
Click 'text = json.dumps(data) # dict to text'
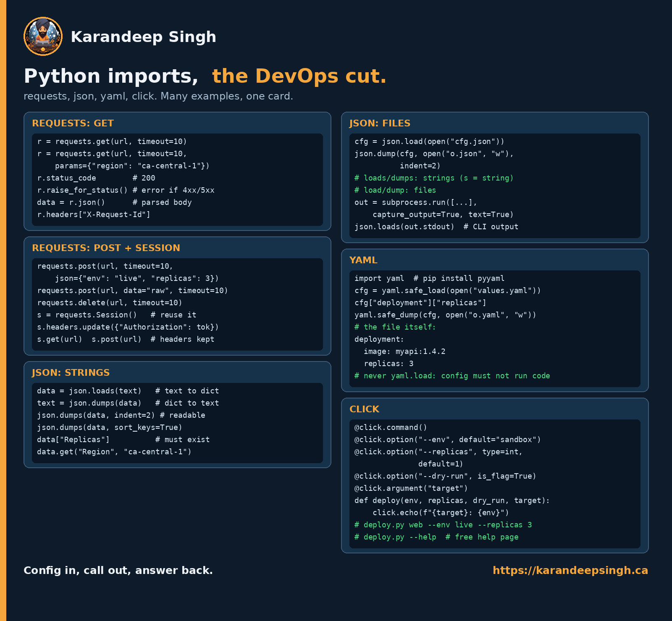point(128,403)
